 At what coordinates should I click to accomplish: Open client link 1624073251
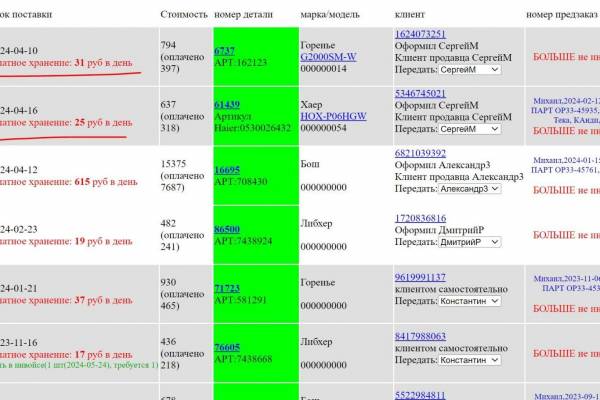point(420,34)
